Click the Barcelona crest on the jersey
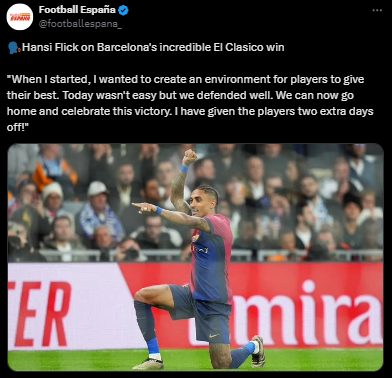This screenshot has width=392, height=378. click(195, 238)
